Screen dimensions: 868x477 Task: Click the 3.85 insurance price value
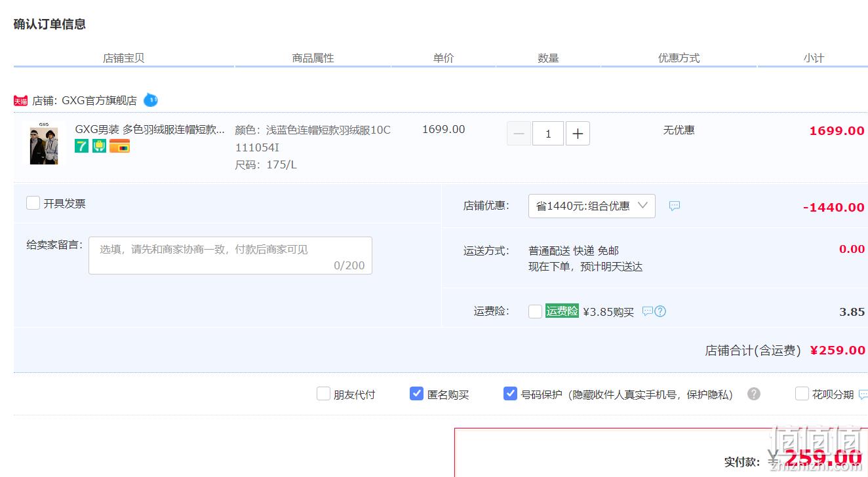point(852,312)
